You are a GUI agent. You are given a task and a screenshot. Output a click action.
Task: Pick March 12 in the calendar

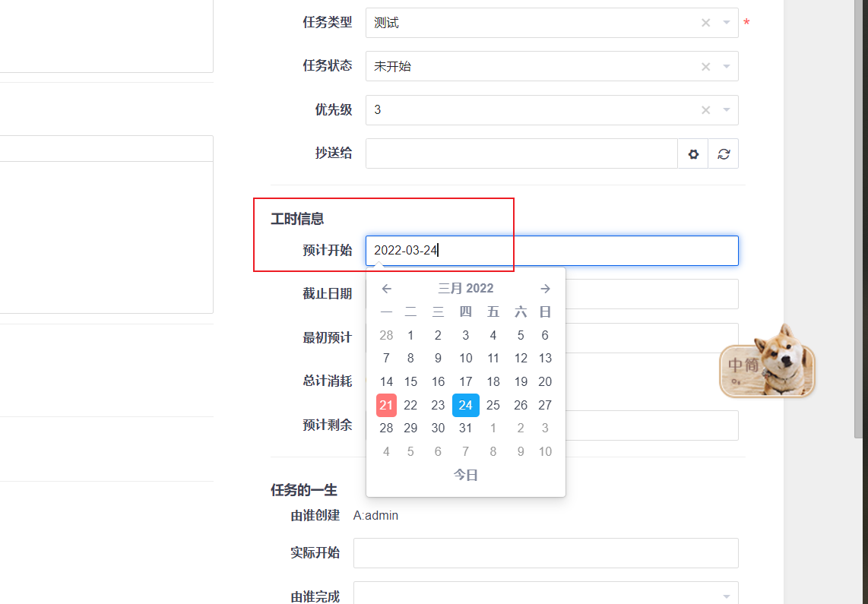(521, 359)
